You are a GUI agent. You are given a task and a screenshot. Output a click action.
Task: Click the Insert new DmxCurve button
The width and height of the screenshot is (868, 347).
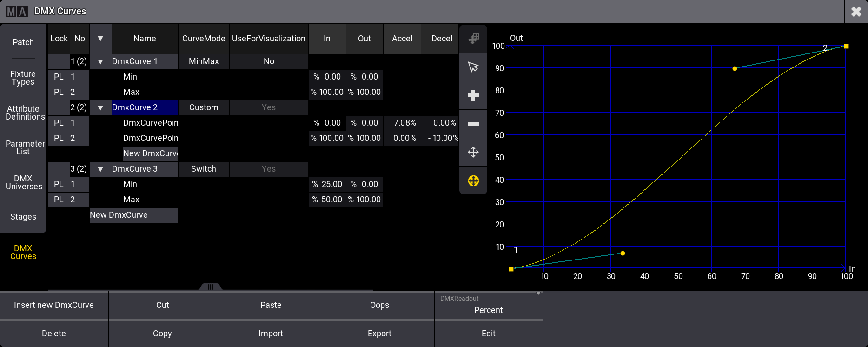54,305
